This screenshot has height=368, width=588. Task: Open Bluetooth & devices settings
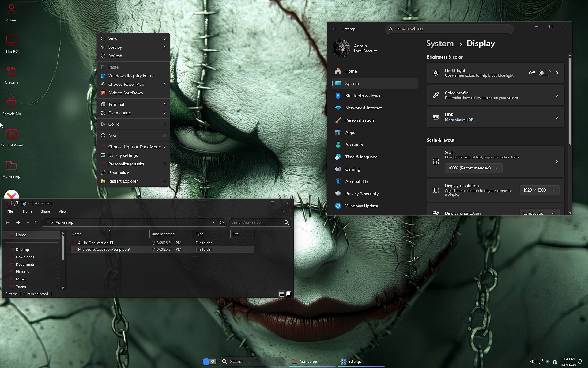(x=364, y=96)
